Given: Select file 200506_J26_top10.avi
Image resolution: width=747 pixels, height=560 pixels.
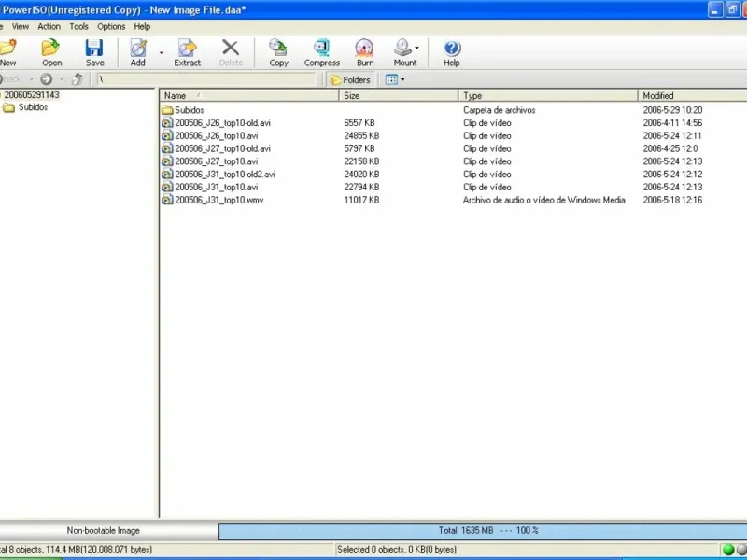Looking at the screenshot, I should point(217,135).
